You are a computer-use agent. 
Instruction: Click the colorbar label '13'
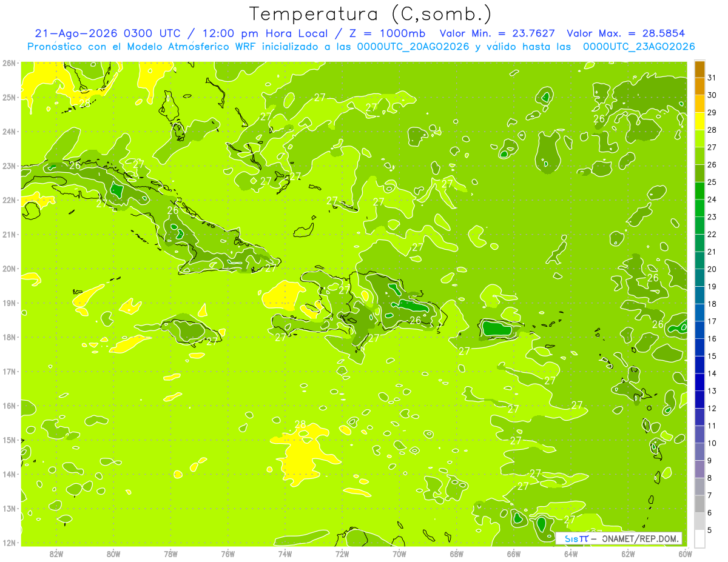pos(712,390)
